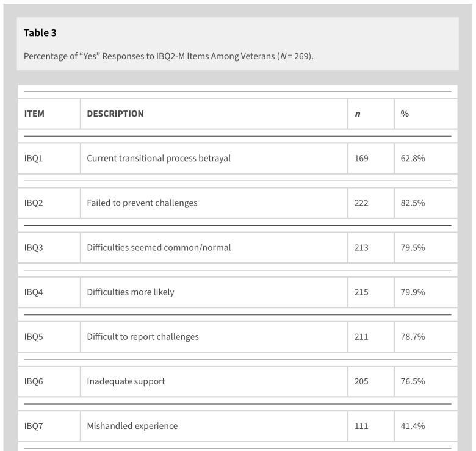Click the italic n column header
This screenshot has width=476, height=451.
tap(357, 114)
